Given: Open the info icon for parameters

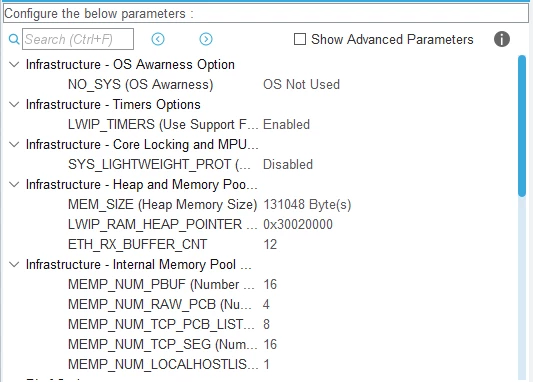Looking at the screenshot, I should point(502,39).
